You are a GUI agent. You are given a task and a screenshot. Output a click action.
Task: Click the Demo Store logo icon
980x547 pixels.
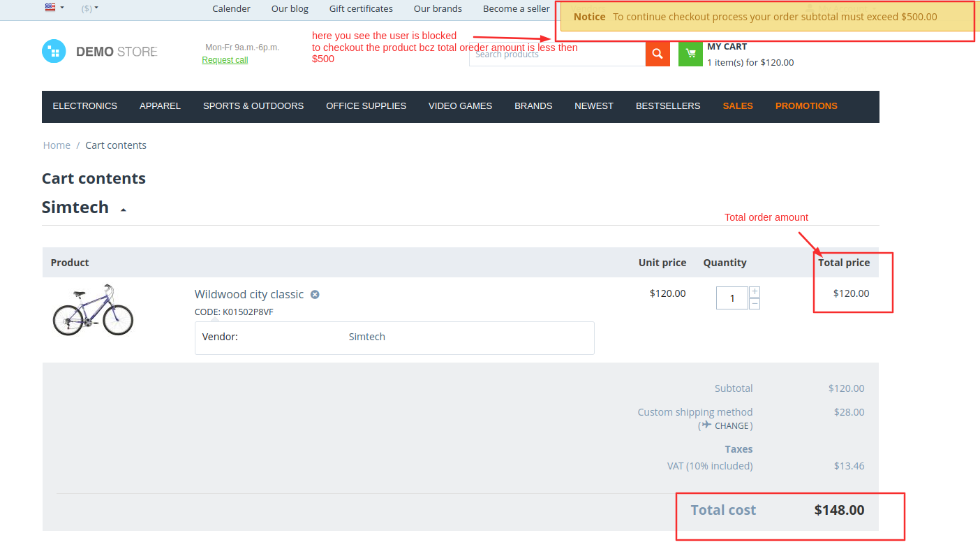[54, 51]
